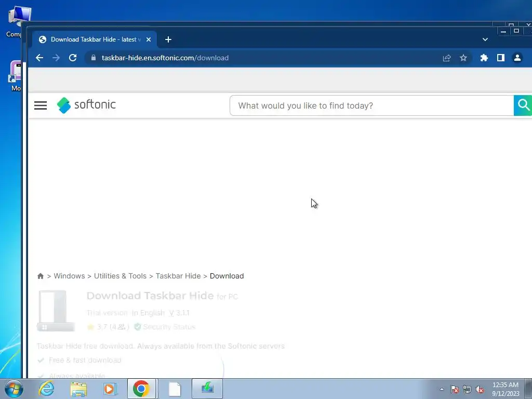Click the green search magnifier button
This screenshot has height=399, width=532.
point(523,105)
